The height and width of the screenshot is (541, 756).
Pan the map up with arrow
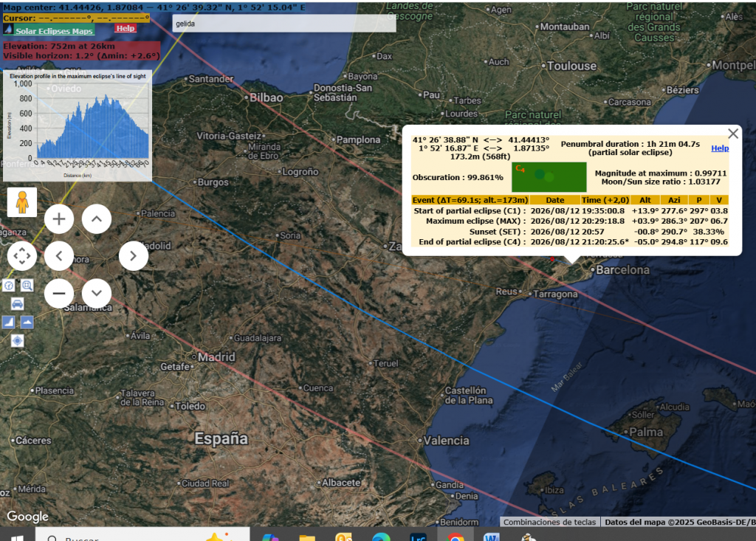coord(96,218)
